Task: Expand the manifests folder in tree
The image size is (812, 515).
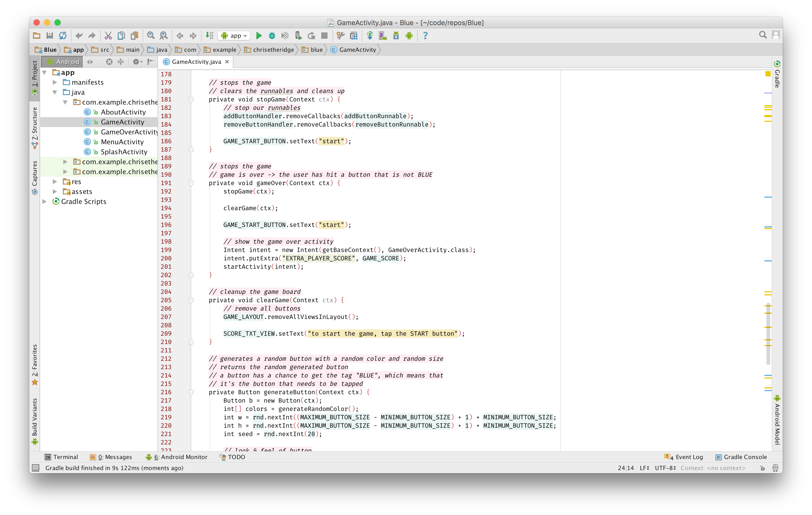Action: pyautogui.click(x=55, y=82)
